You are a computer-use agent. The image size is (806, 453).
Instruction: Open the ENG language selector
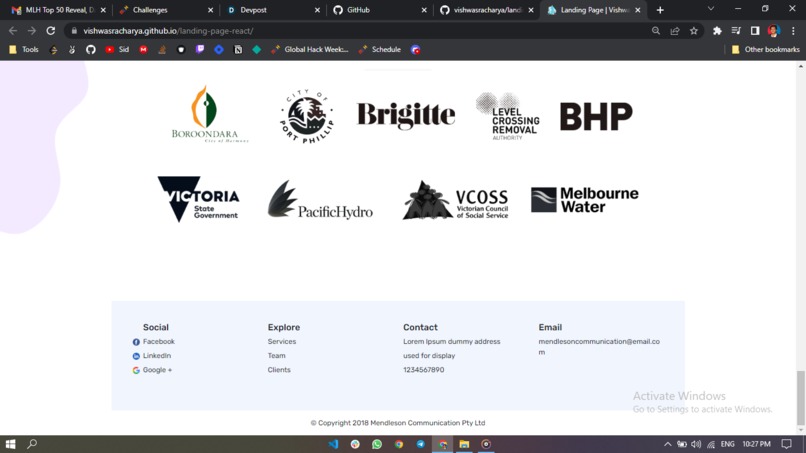[x=727, y=444]
